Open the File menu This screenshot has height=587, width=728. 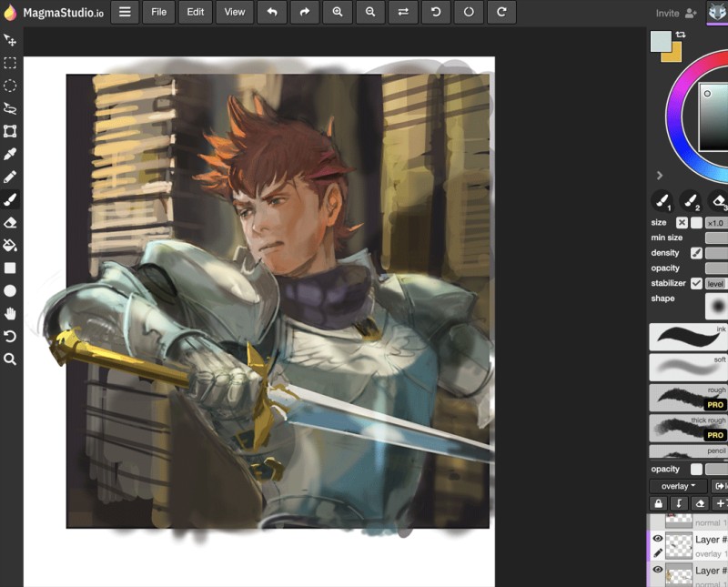158,13
